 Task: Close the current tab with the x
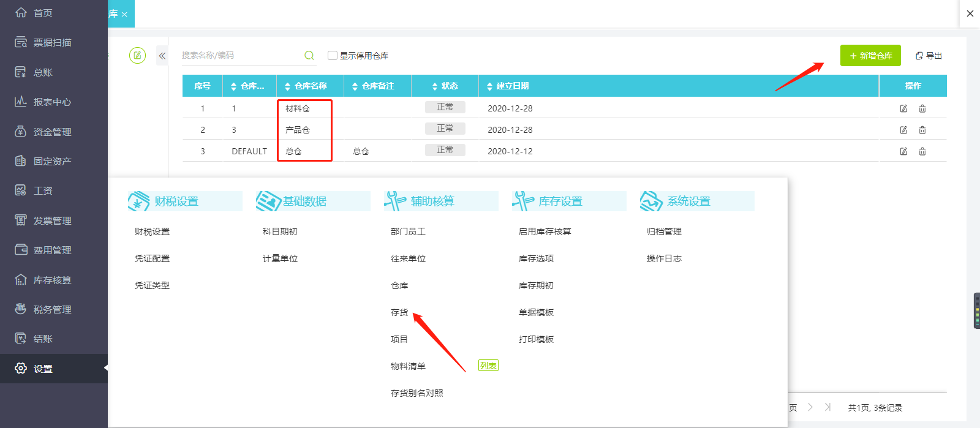124,14
